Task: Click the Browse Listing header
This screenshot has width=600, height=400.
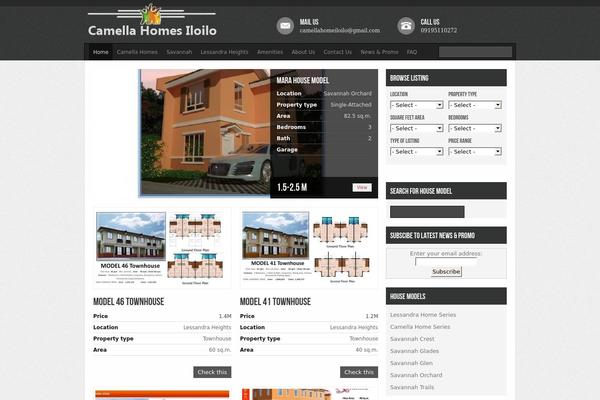Action: click(446, 78)
